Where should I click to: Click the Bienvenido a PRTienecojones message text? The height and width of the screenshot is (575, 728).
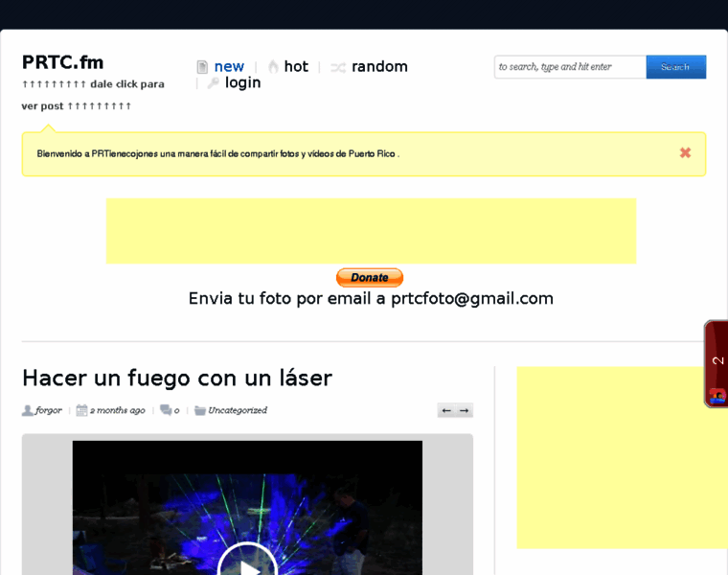click(x=218, y=153)
